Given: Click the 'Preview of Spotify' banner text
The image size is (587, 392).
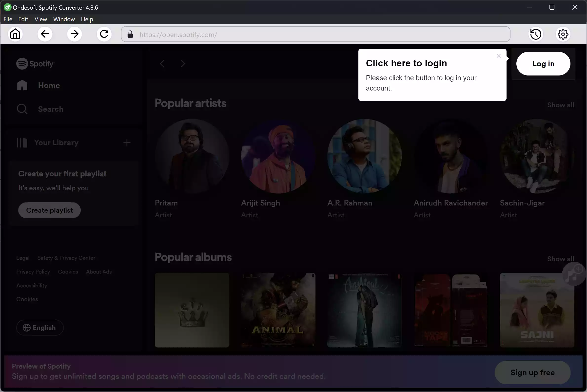Looking at the screenshot, I should coord(41,366).
